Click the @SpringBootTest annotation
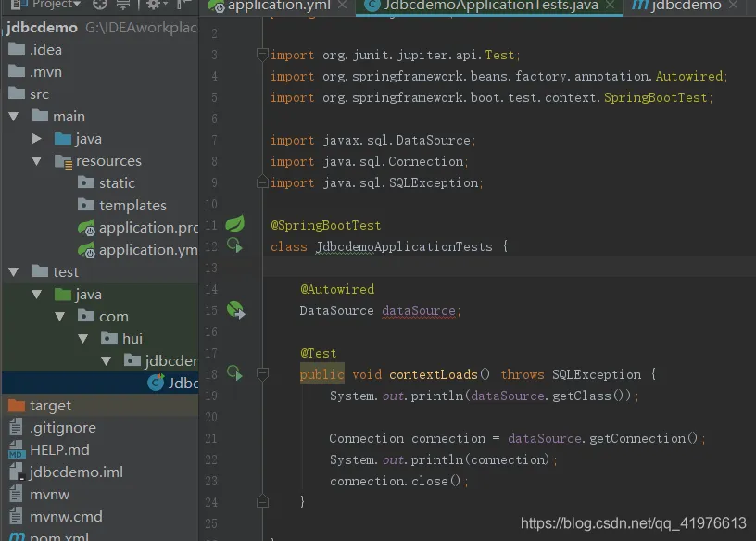This screenshot has height=541, width=756. coord(325,226)
